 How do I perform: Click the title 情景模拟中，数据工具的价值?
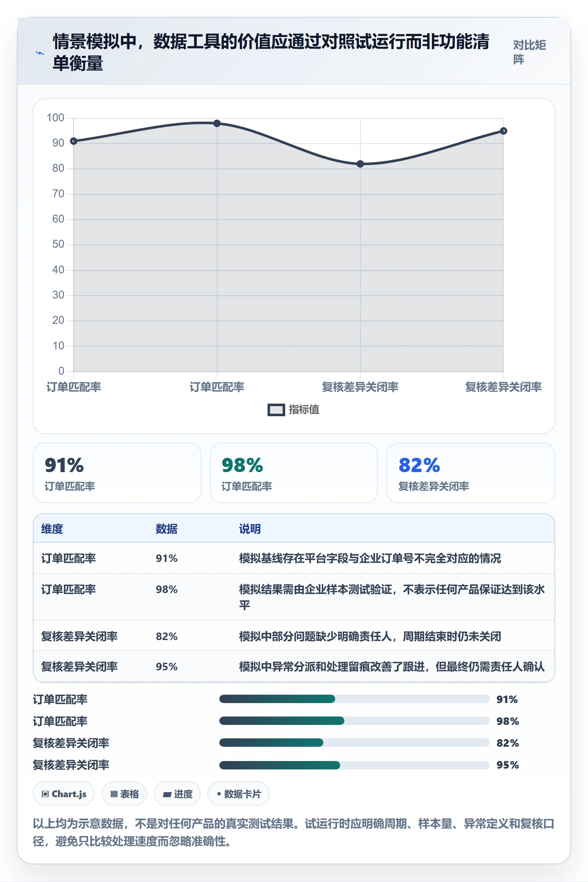[271, 52]
